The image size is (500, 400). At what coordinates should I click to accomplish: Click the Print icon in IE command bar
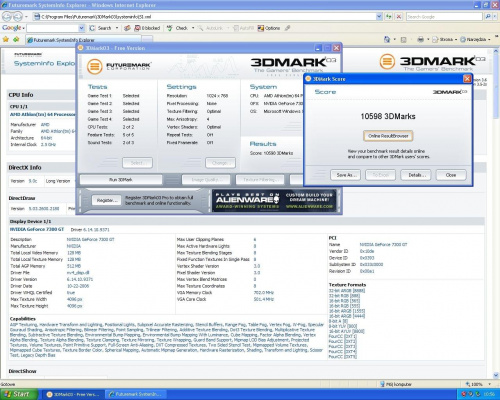(x=420, y=39)
